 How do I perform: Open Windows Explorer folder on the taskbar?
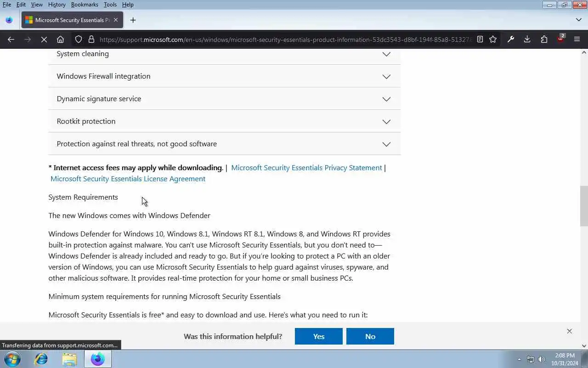pyautogui.click(x=69, y=359)
